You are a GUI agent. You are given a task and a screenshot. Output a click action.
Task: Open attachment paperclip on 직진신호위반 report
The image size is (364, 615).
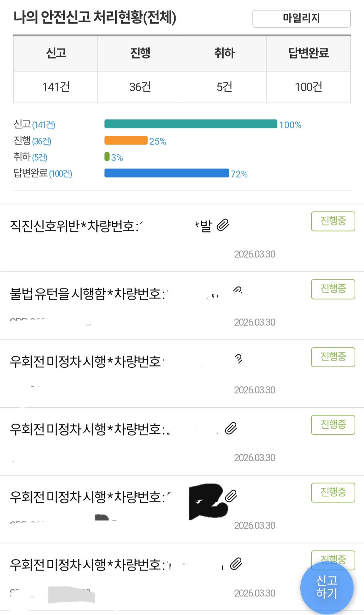pos(223,225)
